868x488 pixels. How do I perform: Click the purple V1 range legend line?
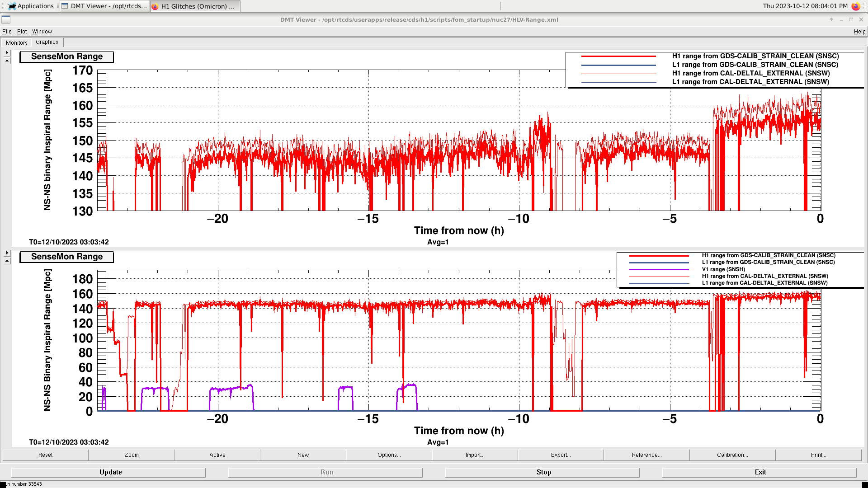pos(659,269)
